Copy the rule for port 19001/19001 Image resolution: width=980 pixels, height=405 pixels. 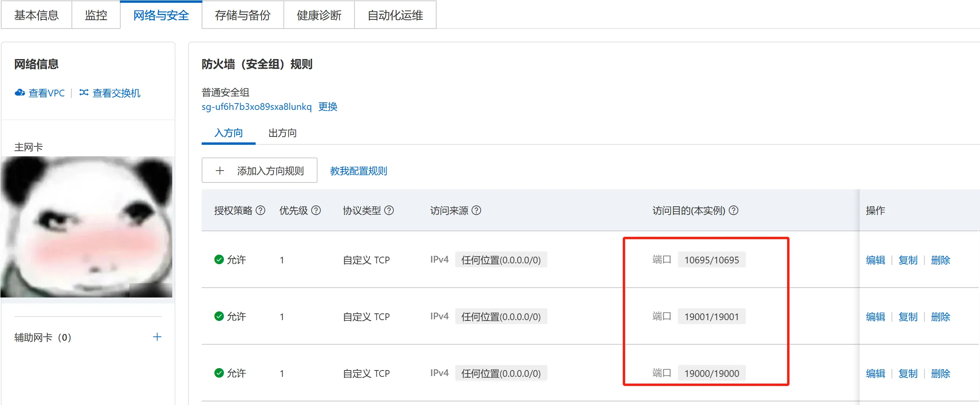(908, 317)
